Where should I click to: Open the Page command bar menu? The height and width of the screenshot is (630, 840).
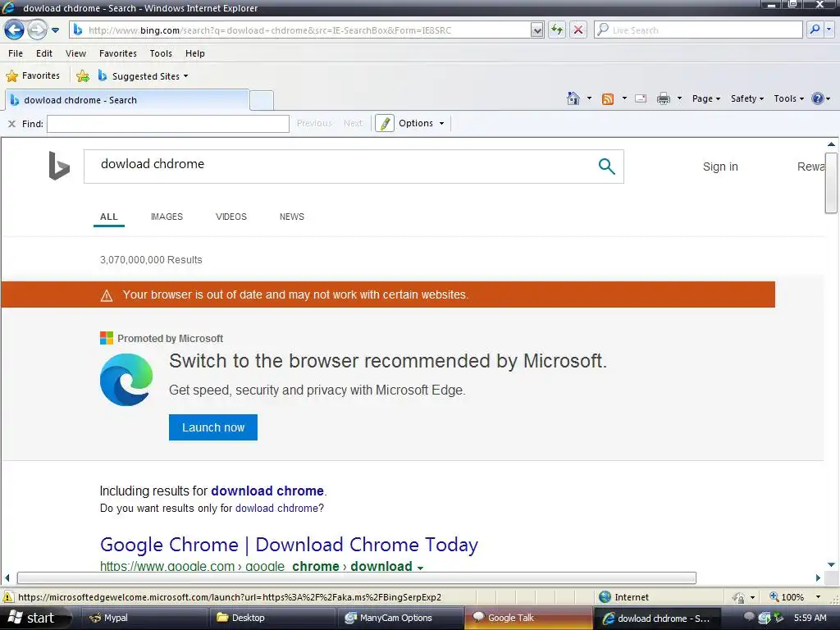[x=706, y=98]
